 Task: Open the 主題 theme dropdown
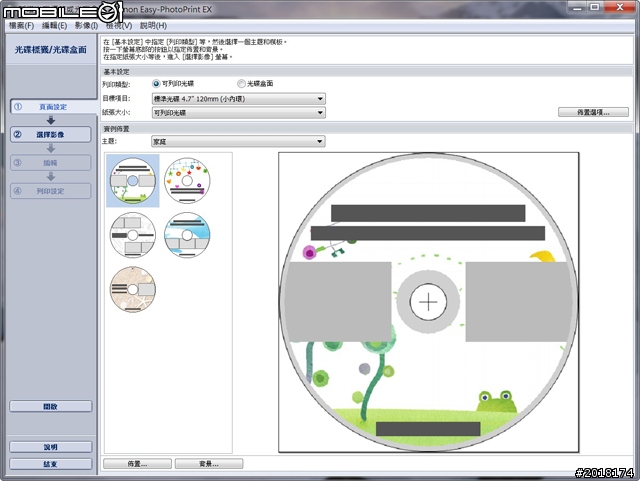(x=238, y=142)
